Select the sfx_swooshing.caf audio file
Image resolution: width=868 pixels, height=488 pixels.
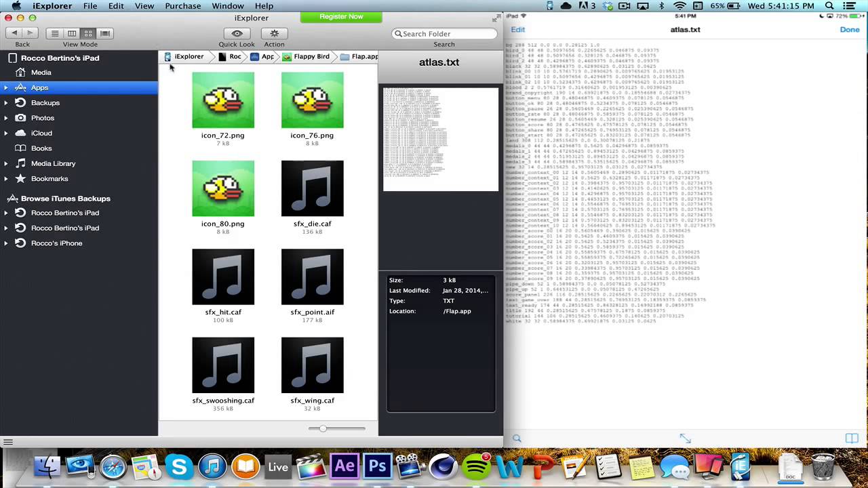point(223,365)
